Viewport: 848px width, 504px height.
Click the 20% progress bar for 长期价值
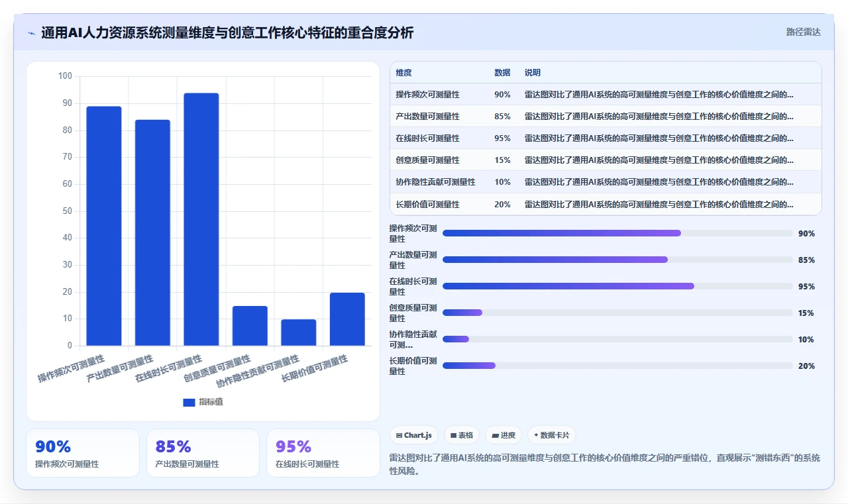617,366
